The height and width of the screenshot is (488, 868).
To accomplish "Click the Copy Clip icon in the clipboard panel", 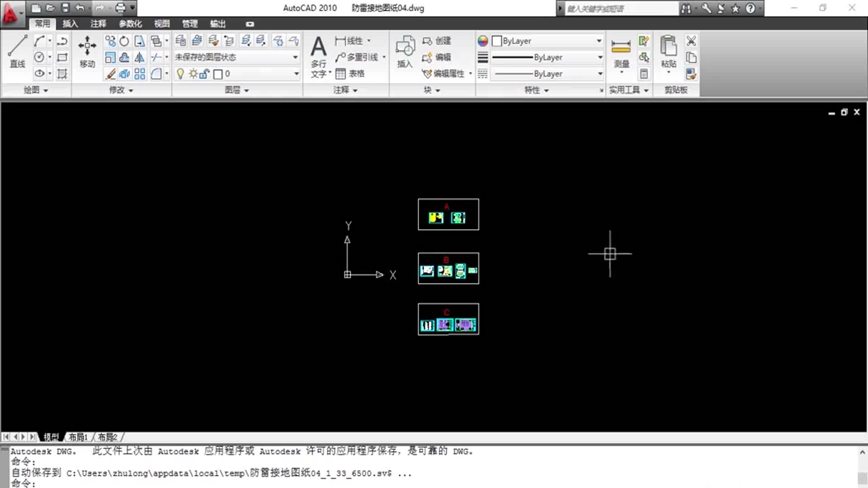I will pos(691,57).
